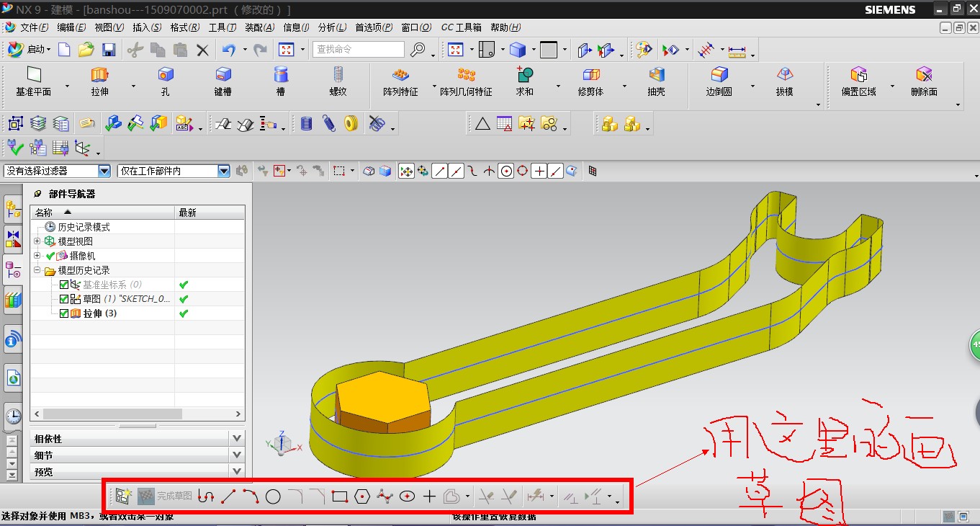The height and width of the screenshot is (526, 980).
Task: Click the Save (floppy disk) icon
Action: click(x=109, y=50)
